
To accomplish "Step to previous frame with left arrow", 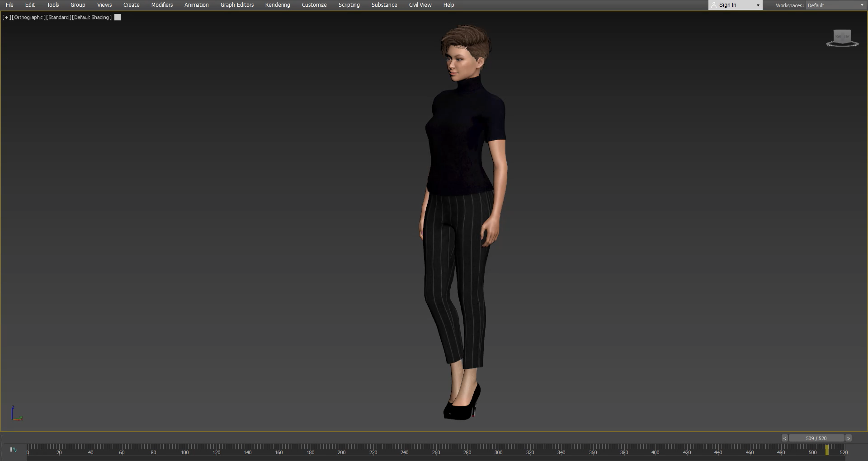I will click(x=785, y=438).
